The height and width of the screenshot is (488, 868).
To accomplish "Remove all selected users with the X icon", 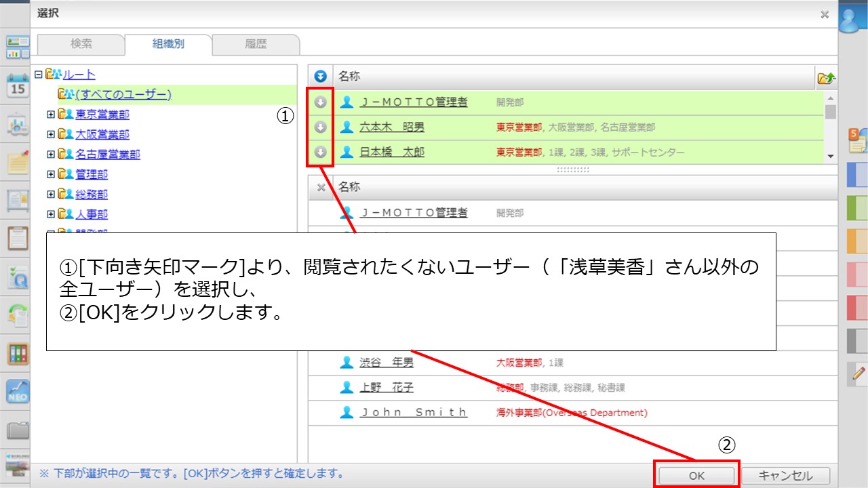I will pyautogui.click(x=321, y=188).
